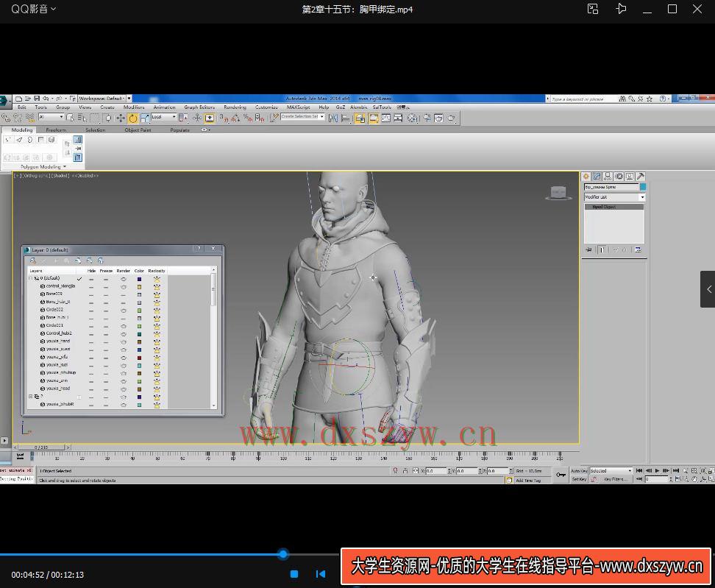The height and width of the screenshot is (588, 715).
Task: Open the Display command panel tab
Action: coord(630,176)
